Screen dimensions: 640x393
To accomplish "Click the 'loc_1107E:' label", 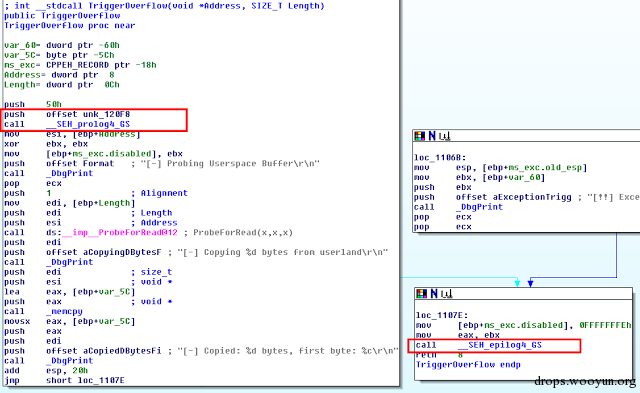I will click(x=442, y=315).
